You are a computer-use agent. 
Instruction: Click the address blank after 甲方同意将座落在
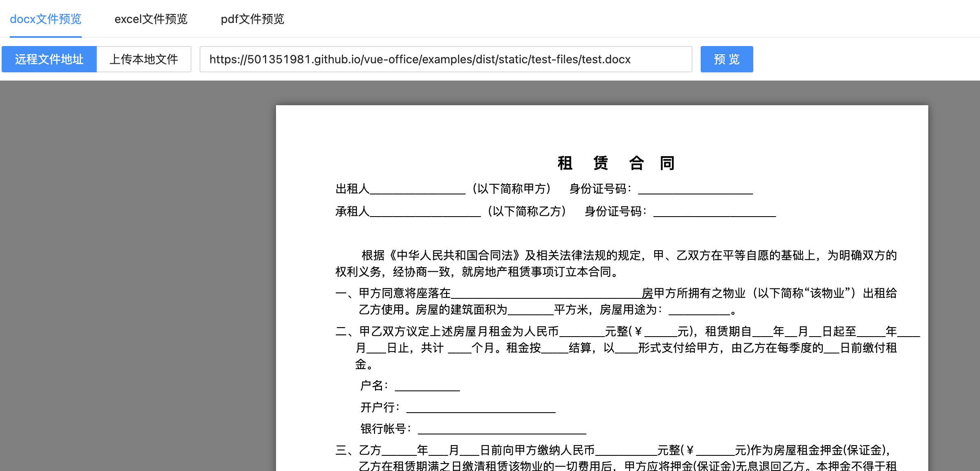coord(546,294)
